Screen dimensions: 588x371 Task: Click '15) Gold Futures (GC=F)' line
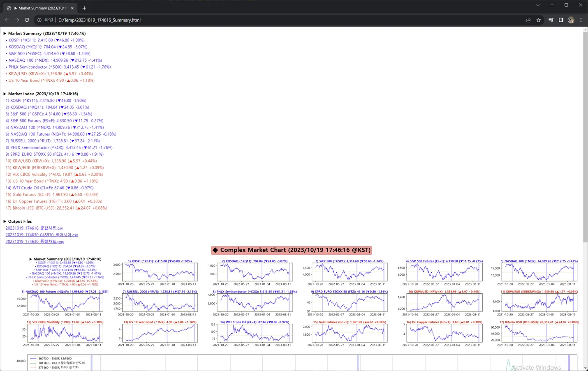click(52, 195)
